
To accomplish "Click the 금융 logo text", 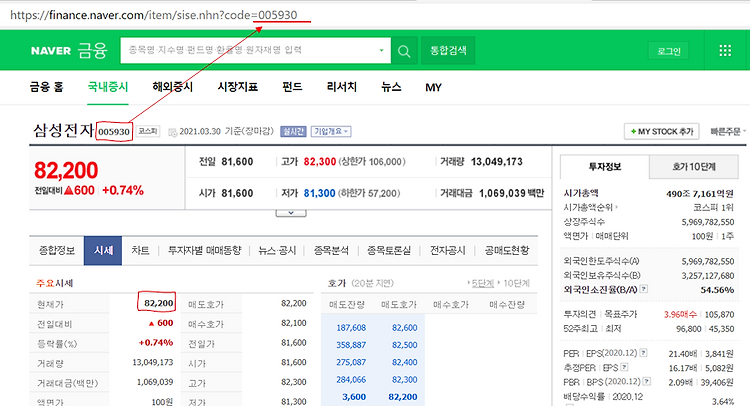I will click(92, 50).
